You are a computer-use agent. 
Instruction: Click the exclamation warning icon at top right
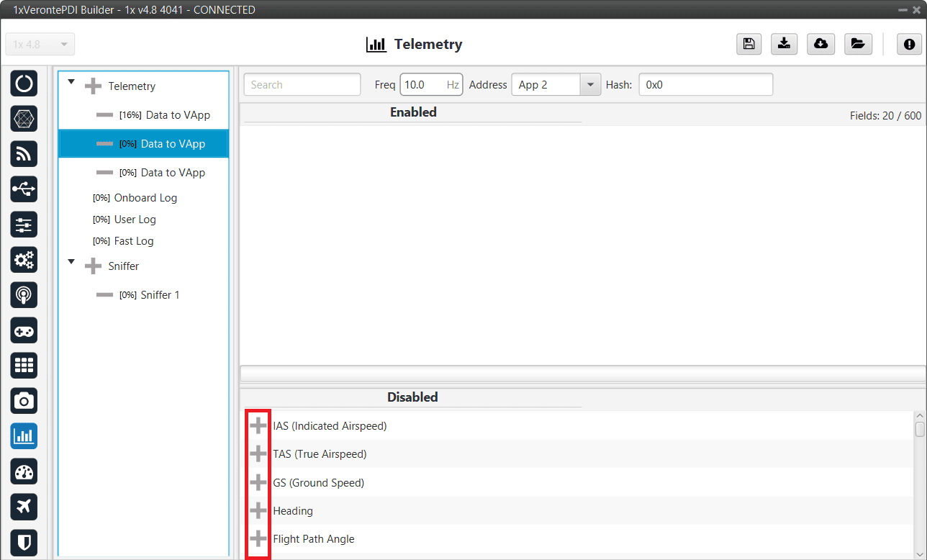click(x=909, y=44)
